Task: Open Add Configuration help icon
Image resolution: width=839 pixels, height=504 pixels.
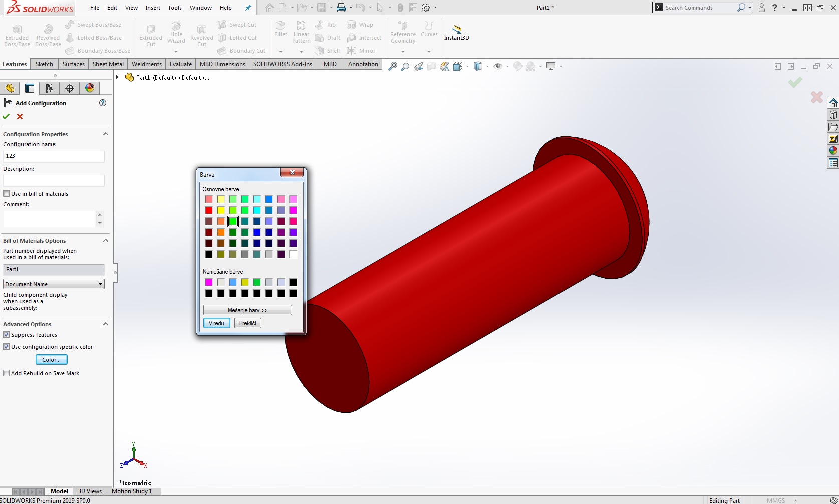Action: [103, 103]
